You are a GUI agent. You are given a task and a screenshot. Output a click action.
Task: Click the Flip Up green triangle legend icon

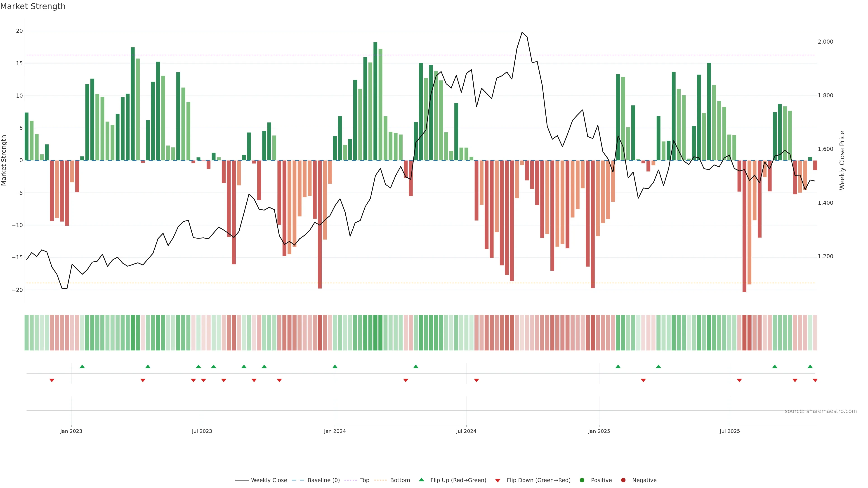point(421,480)
